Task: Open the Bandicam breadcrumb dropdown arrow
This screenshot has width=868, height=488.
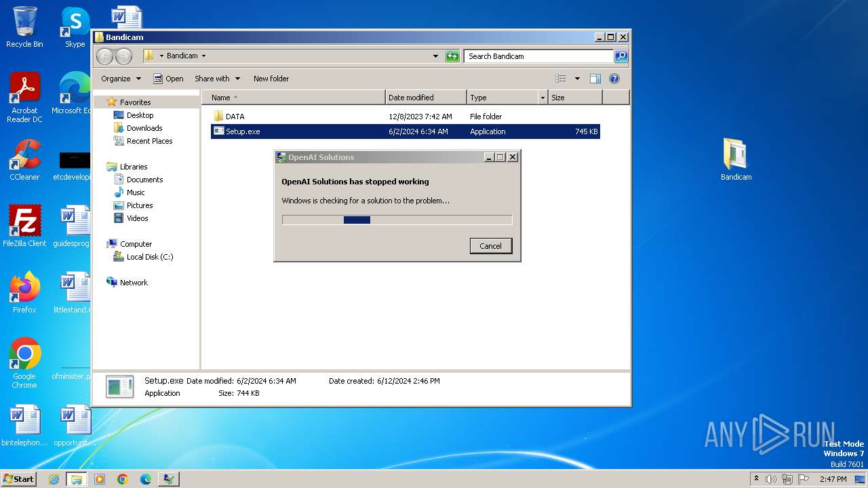Action: click(203, 56)
